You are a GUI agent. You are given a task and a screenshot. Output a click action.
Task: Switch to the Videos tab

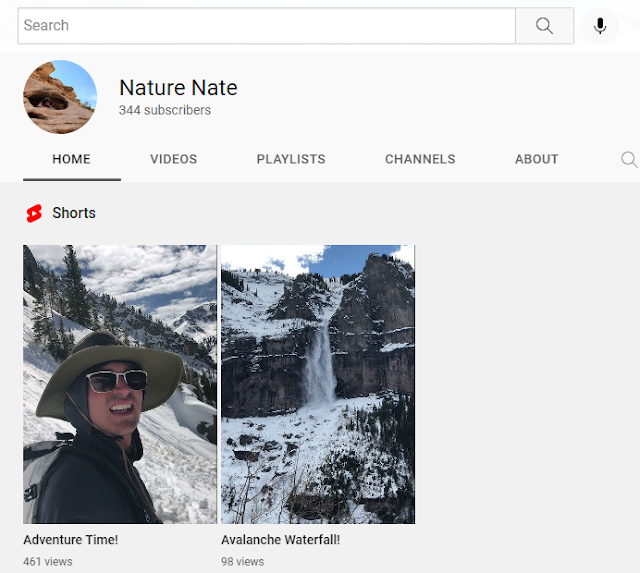point(173,159)
